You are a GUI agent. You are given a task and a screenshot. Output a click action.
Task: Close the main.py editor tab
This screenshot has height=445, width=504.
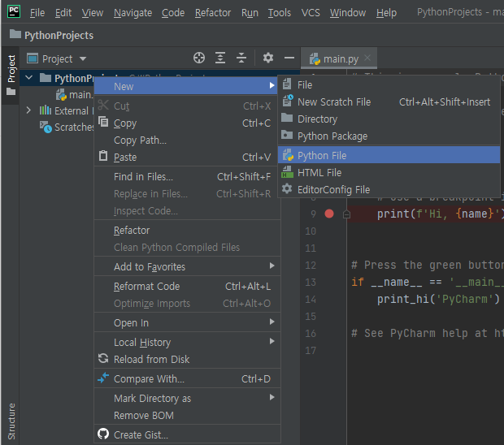point(367,58)
